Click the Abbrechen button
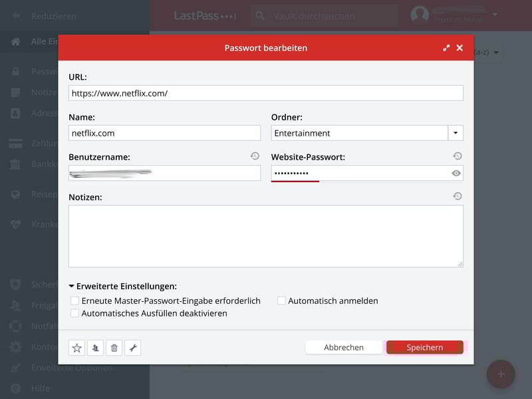Image resolution: width=532 pixels, height=399 pixels. pyautogui.click(x=344, y=347)
